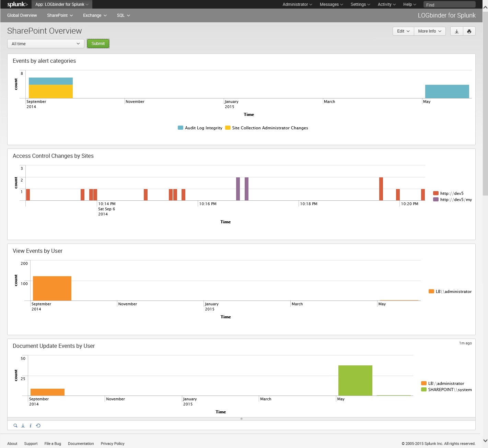
Task: Open Administrator menu
Action: click(297, 4)
